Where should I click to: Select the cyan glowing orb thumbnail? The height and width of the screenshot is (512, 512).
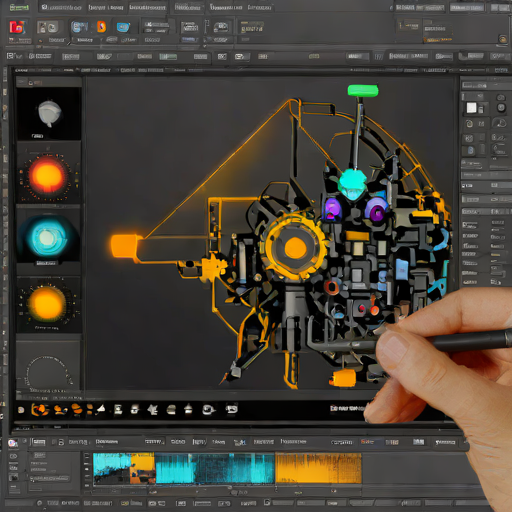pos(48,237)
